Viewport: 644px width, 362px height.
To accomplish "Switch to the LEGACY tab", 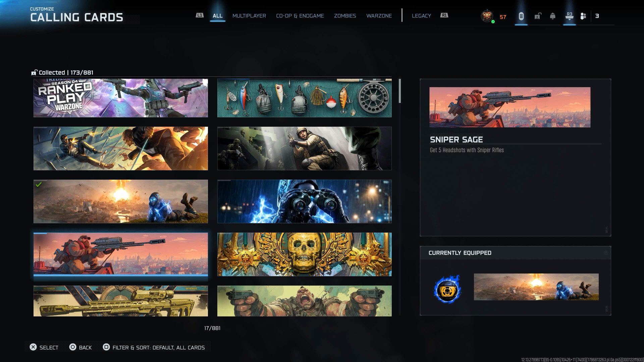I will (x=421, y=16).
